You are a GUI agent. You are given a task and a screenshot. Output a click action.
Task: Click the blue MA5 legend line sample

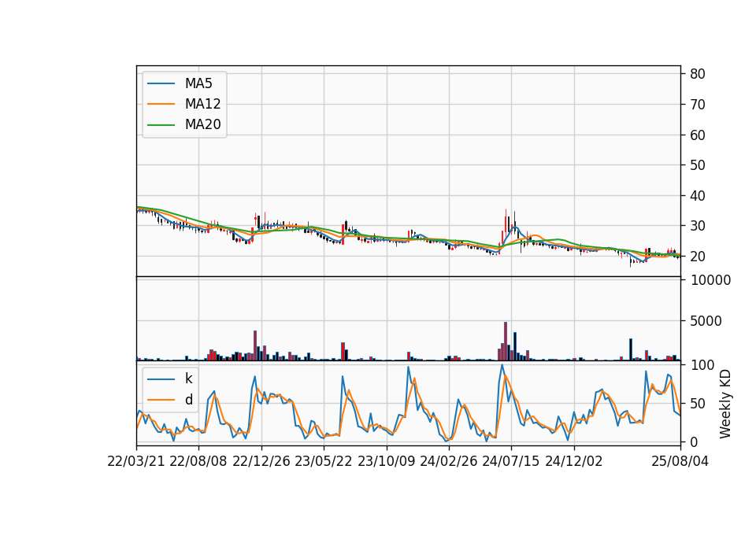(x=161, y=84)
